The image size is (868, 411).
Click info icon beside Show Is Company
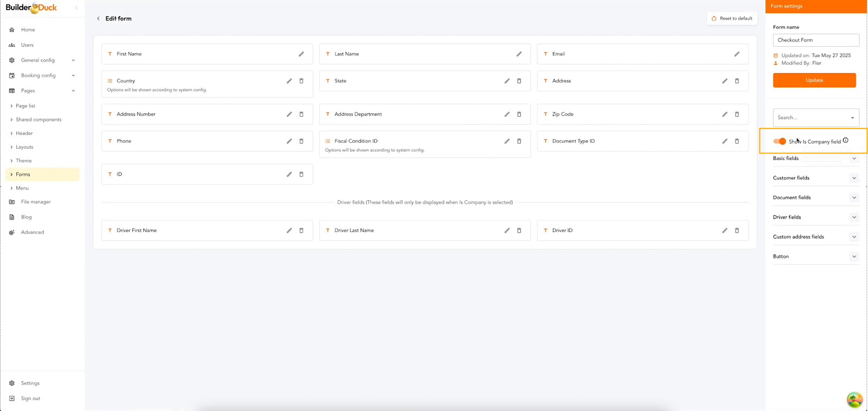click(x=845, y=140)
